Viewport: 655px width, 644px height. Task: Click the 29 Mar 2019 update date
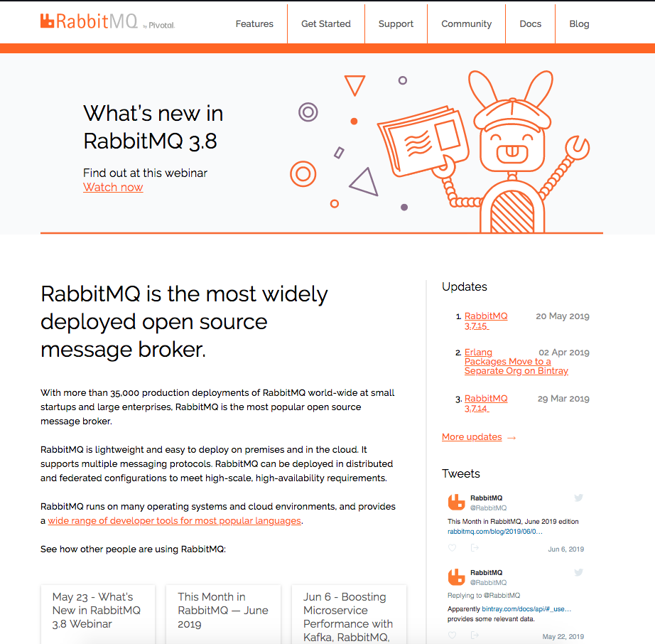563,399
